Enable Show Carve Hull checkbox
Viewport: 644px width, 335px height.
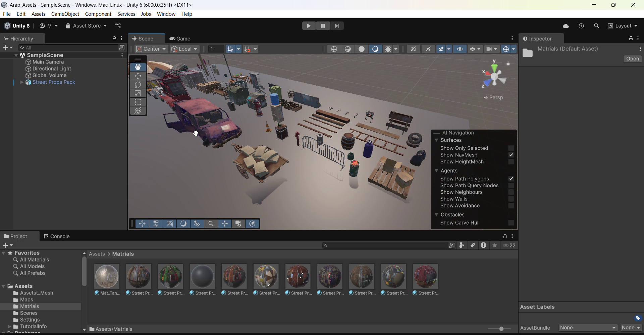[511, 223]
